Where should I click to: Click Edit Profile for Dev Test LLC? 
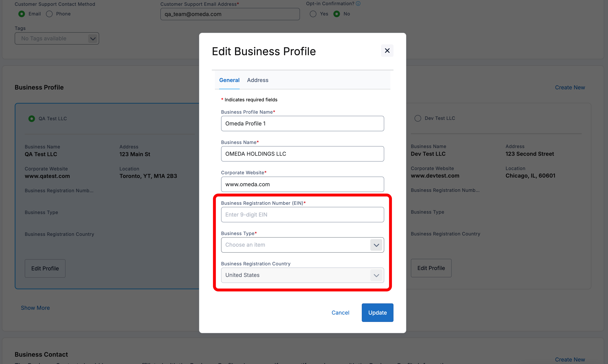pos(431,268)
